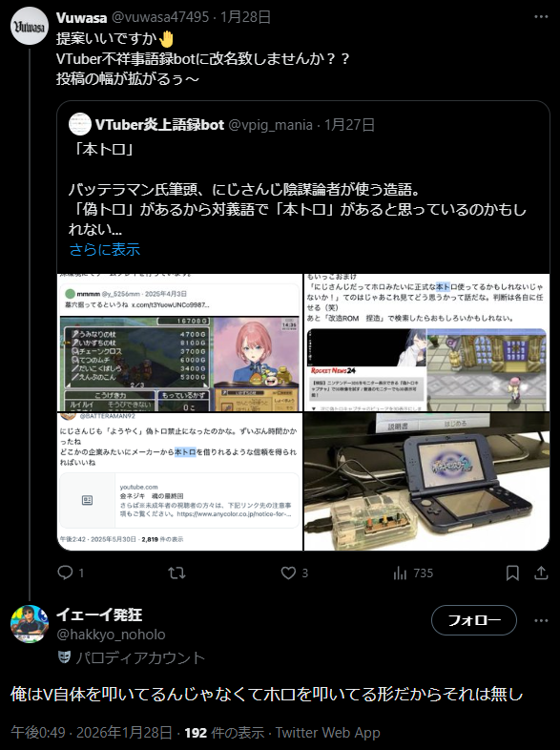The height and width of the screenshot is (750, 560).
Task: Open the more options menu on Vuwasa's tweet
Action: [541, 17]
